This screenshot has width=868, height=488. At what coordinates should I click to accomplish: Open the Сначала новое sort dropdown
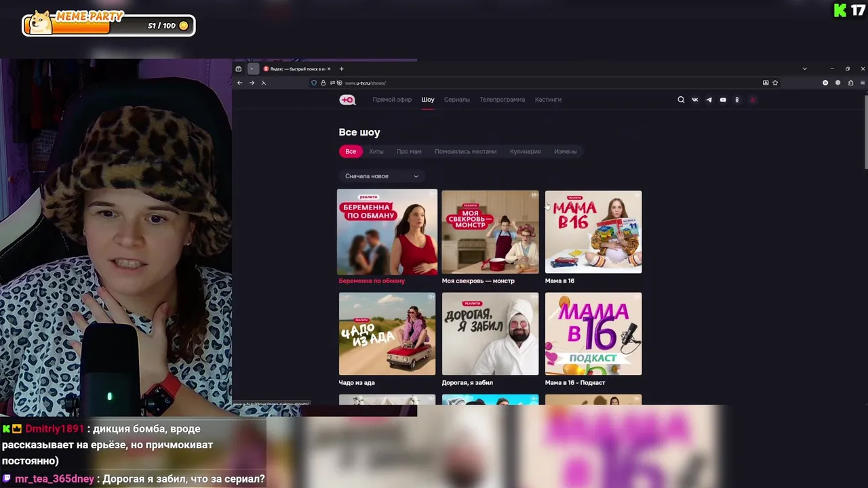click(x=382, y=176)
